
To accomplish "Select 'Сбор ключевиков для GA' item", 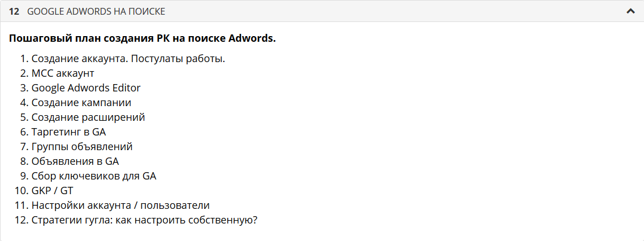I will pos(94,176).
